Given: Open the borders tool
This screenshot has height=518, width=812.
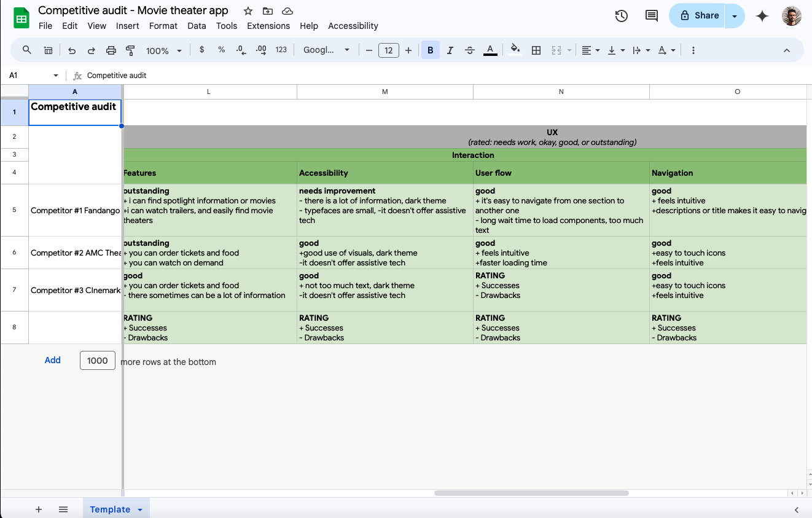Looking at the screenshot, I should tap(536, 50).
